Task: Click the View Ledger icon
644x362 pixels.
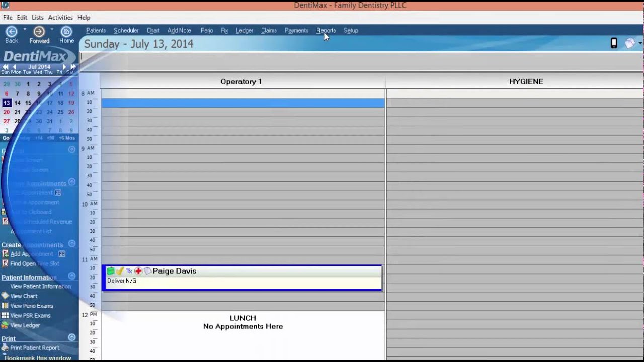Action: tap(5, 325)
